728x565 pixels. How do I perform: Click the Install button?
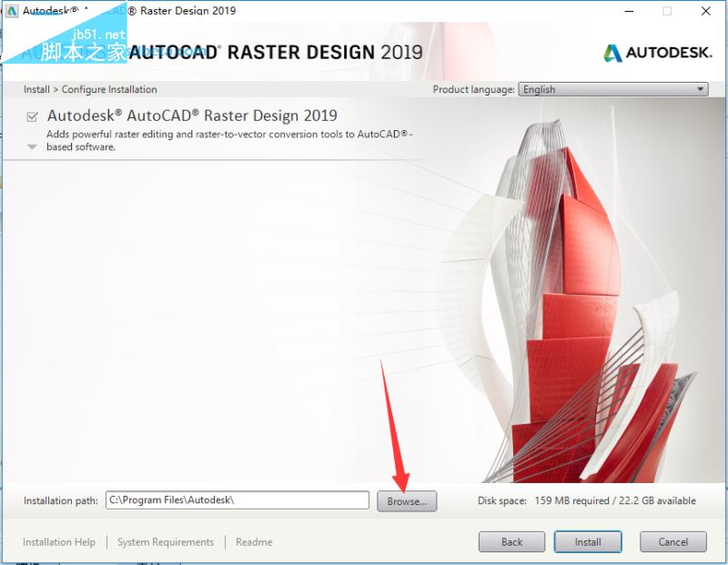[588, 541]
